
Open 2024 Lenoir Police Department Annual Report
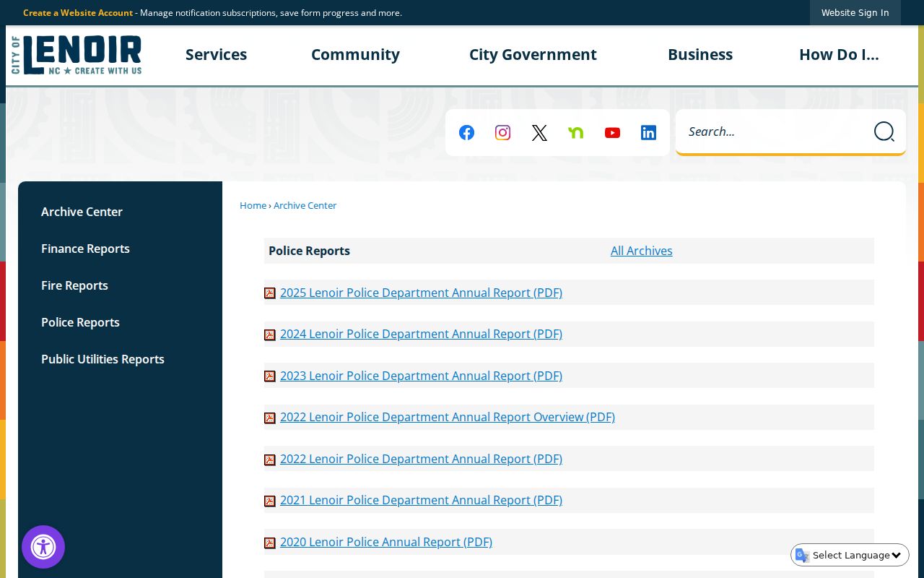pyautogui.click(x=421, y=334)
